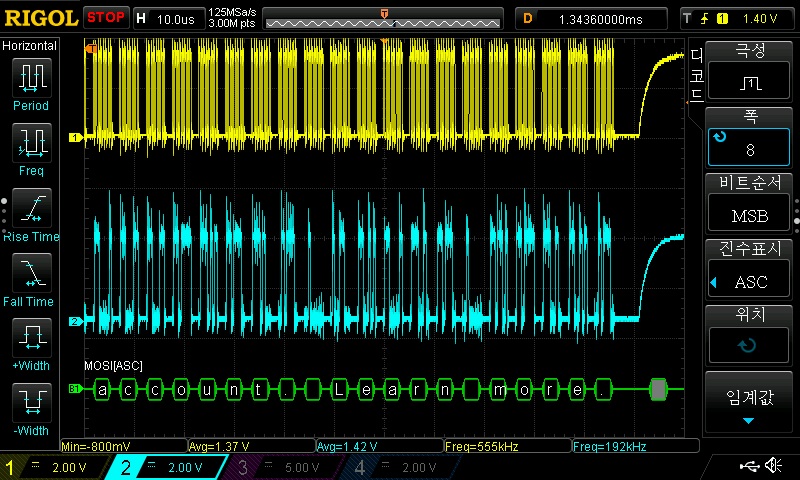Click the USB status icon
The height and width of the screenshot is (480, 800).
tap(748, 465)
